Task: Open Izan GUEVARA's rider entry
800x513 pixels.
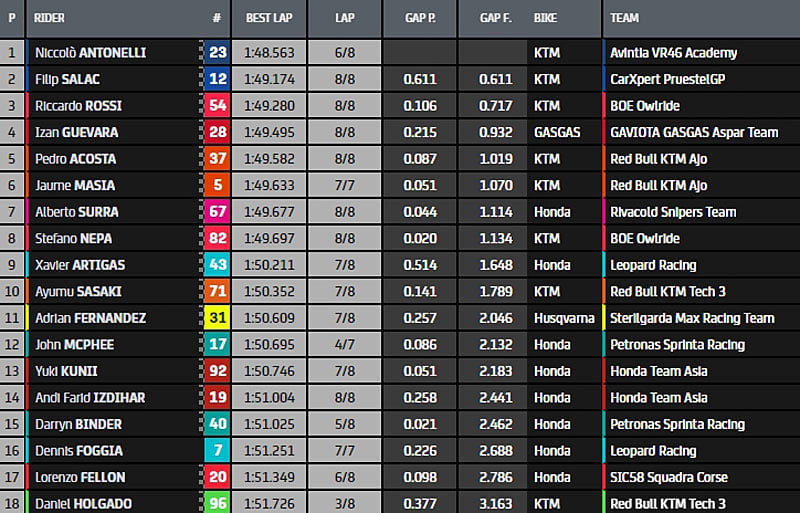Action: coord(76,132)
